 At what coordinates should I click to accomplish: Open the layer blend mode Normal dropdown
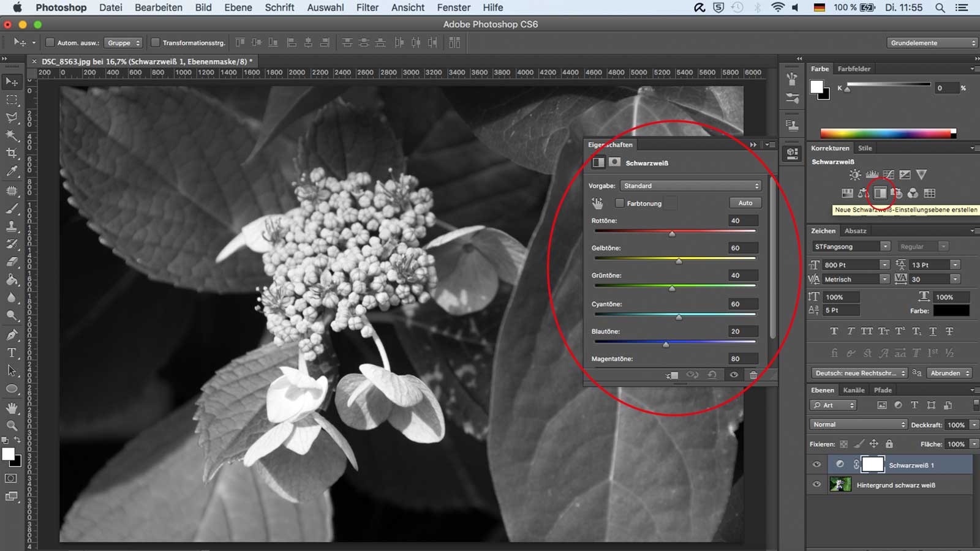point(858,424)
